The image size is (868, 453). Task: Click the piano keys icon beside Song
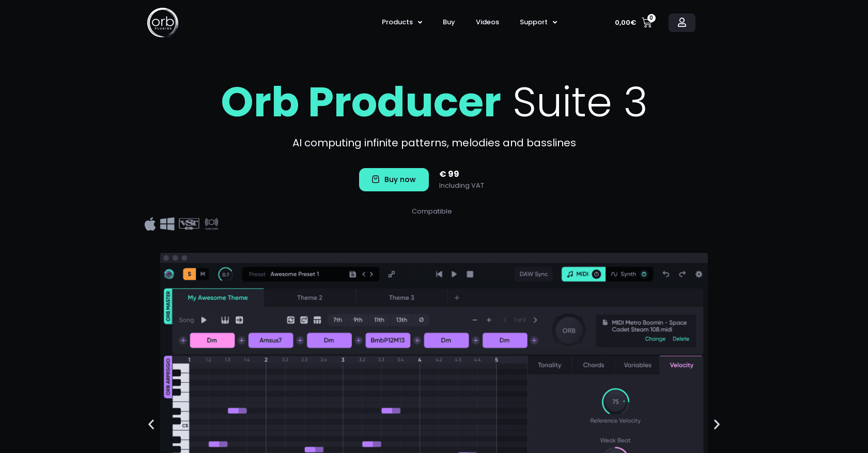pyautogui.click(x=225, y=320)
